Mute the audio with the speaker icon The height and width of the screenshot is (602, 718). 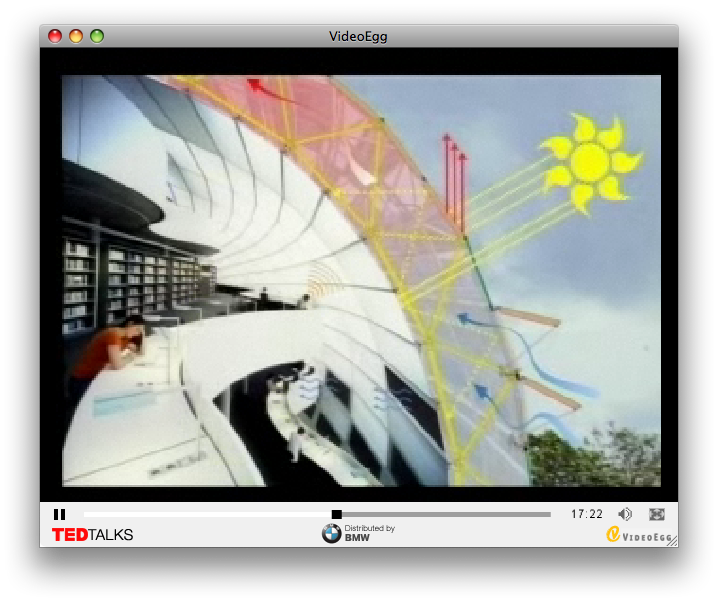(x=625, y=514)
